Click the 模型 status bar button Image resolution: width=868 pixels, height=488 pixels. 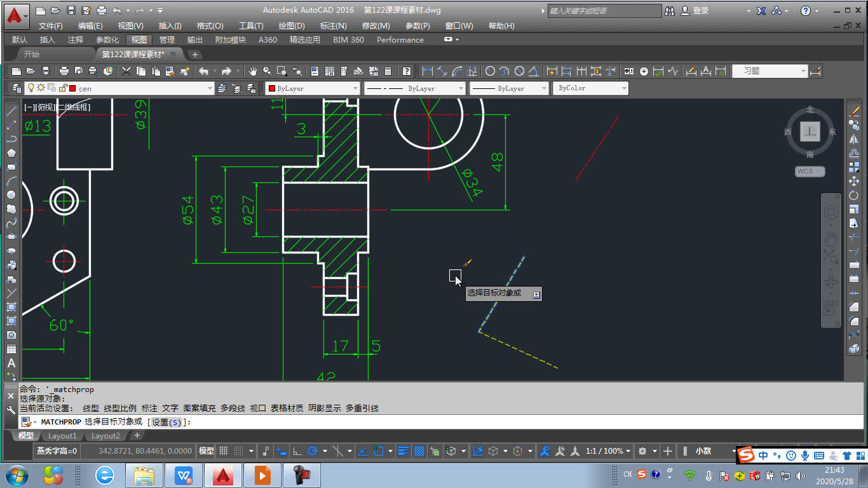[x=207, y=451]
